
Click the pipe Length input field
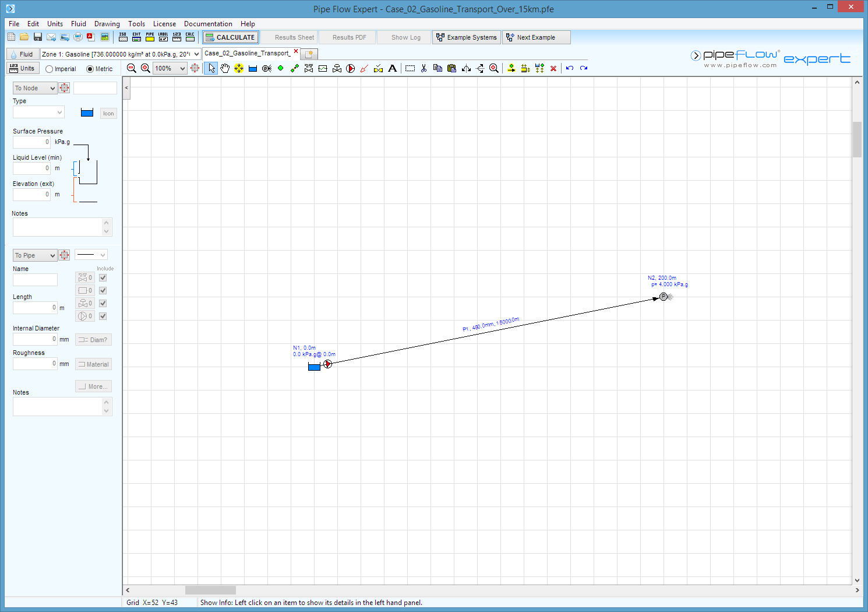point(36,307)
